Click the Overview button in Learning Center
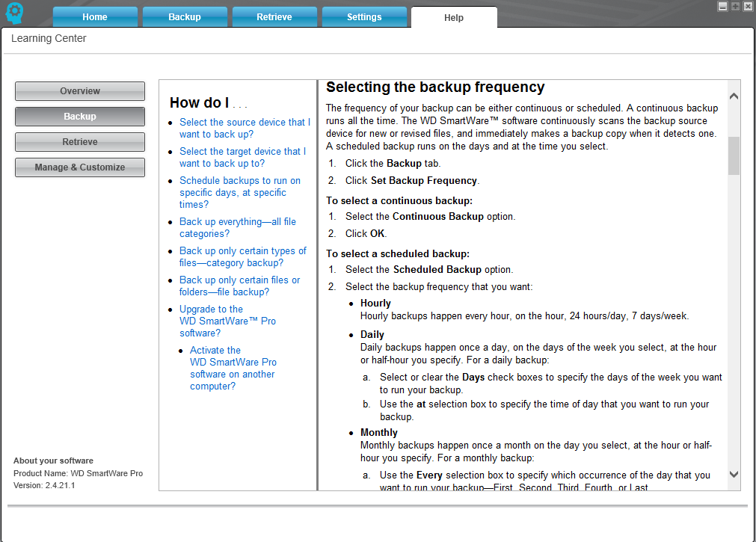Viewport: 756px width, 542px height. (x=80, y=91)
